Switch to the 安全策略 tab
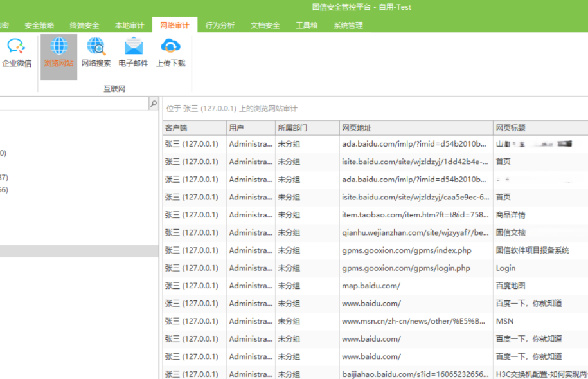The height and width of the screenshot is (379, 588). [x=40, y=26]
